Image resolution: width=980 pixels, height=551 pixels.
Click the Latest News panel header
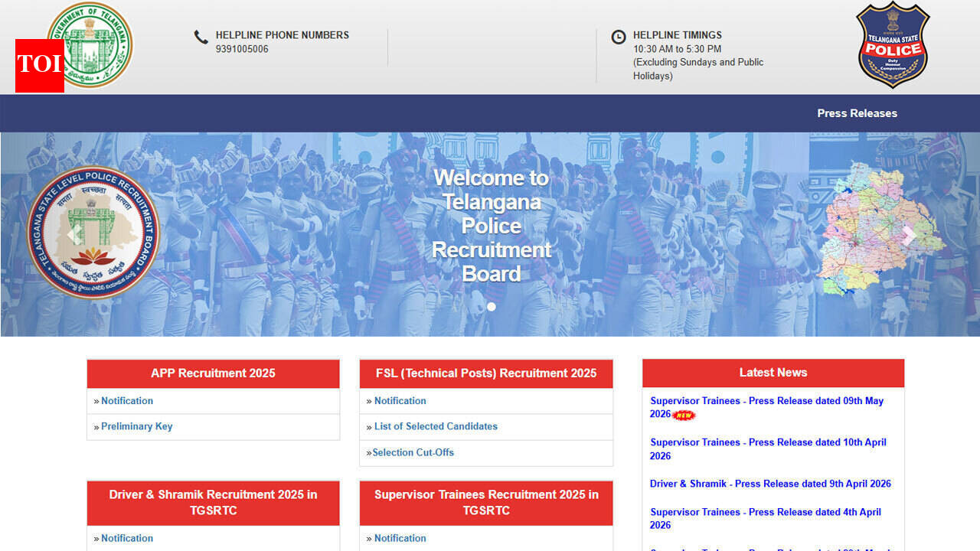[x=773, y=373]
